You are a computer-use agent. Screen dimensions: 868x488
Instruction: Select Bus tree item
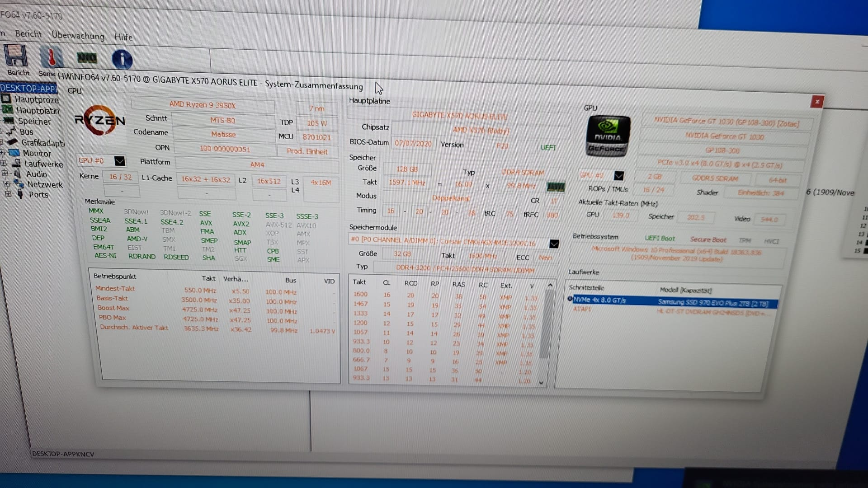click(26, 132)
